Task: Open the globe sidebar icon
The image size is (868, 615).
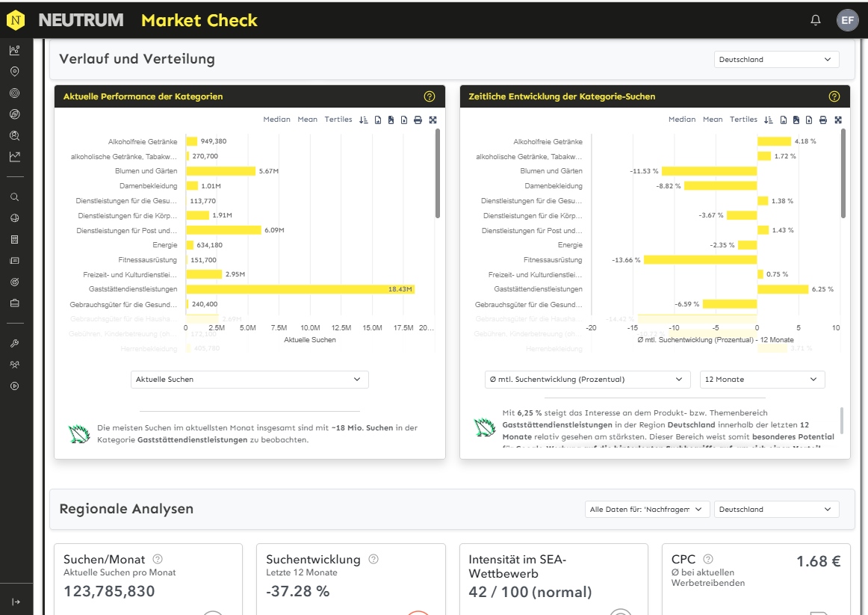Action: pos(15,218)
